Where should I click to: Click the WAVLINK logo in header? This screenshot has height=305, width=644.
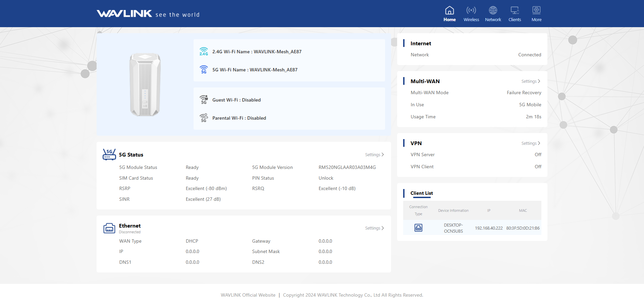pyautogui.click(x=124, y=14)
